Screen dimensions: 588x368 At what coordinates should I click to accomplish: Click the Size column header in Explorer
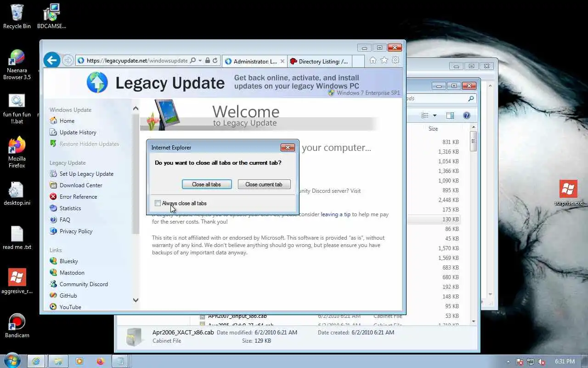click(x=433, y=129)
